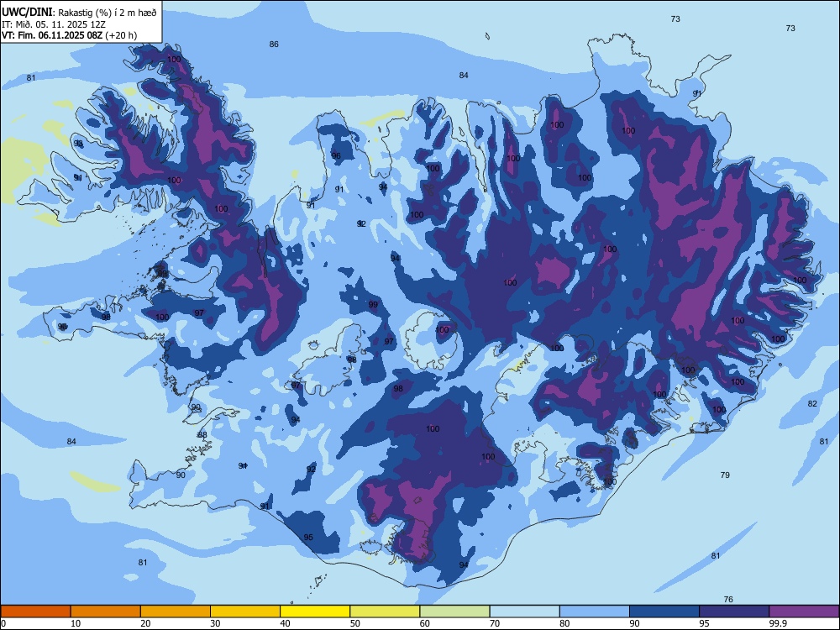Click the map value '99' in central Iceland

(x=373, y=305)
